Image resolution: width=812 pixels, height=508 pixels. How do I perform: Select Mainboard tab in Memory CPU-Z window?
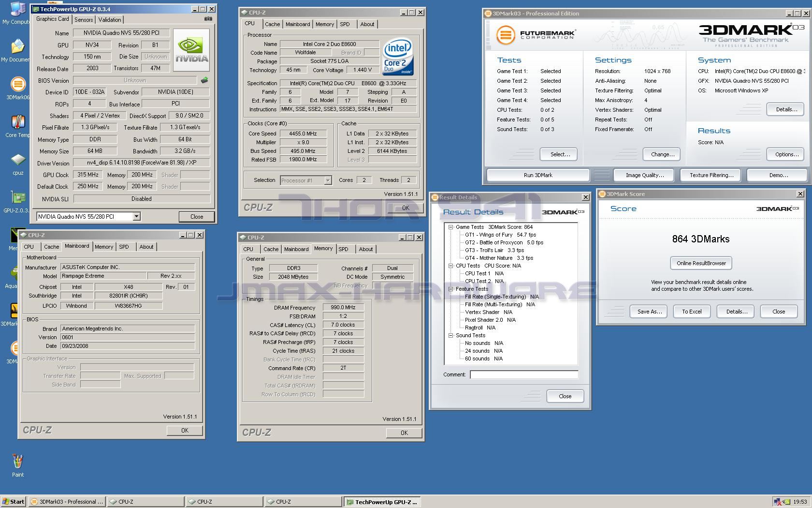(296, 249)
